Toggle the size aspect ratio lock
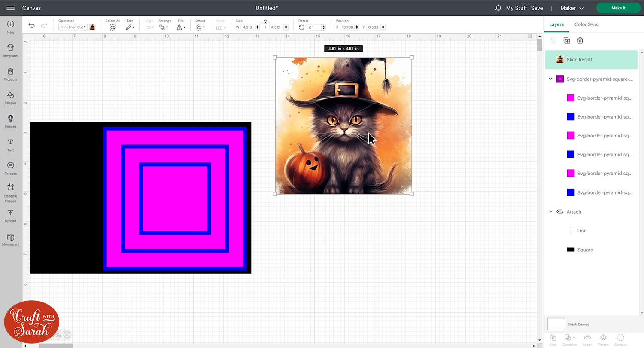The height and width of the screenshot is (348, 644). tap(265, 21)
